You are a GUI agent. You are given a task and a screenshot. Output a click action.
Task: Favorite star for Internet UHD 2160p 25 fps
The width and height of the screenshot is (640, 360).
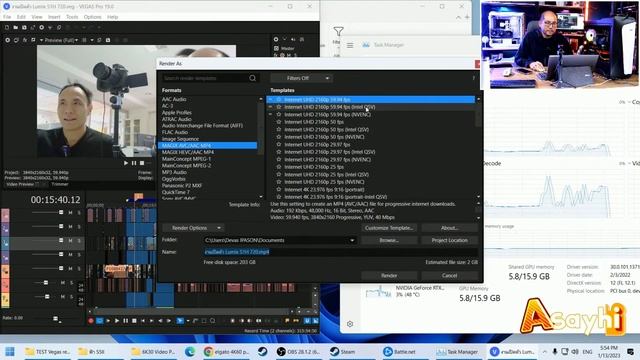279,167
